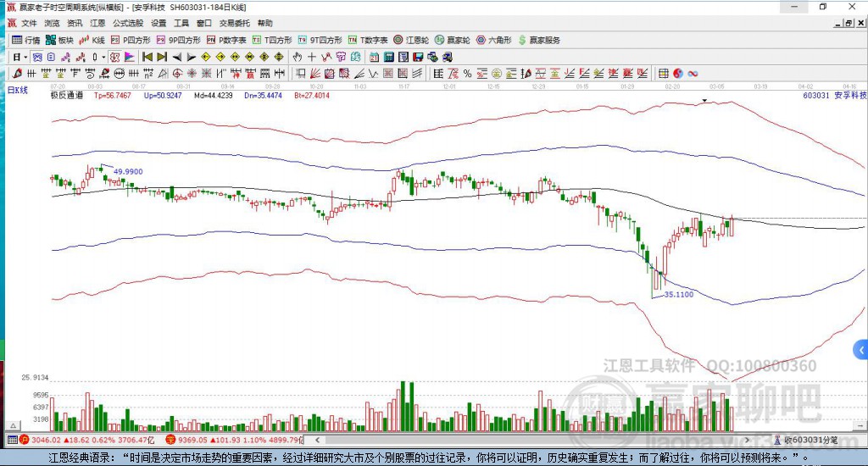The width and height of the screenshot is (868, 466).
Task: Click the zigzag line tool icon
Action: point(373,74)
